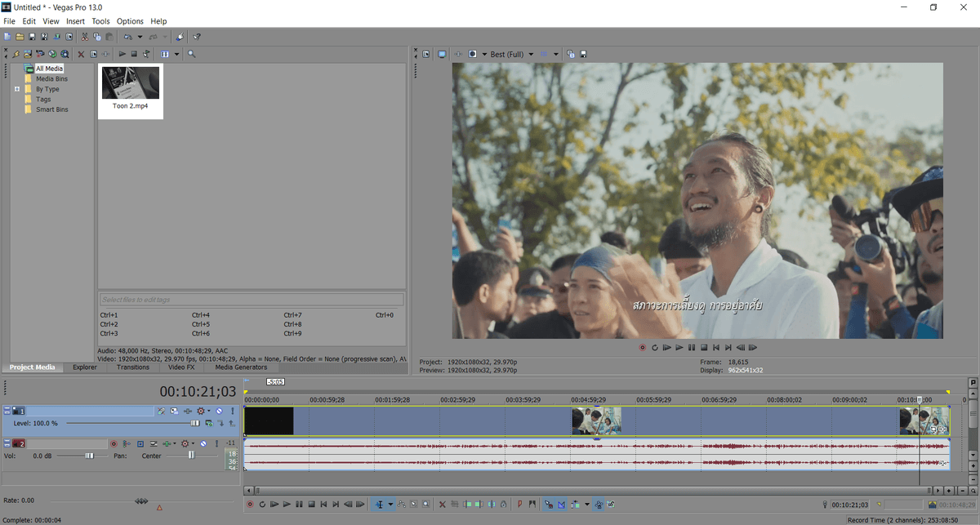Mute video track 1
The width and height of the screenshot is (980, 525).
tap(219, 411)
